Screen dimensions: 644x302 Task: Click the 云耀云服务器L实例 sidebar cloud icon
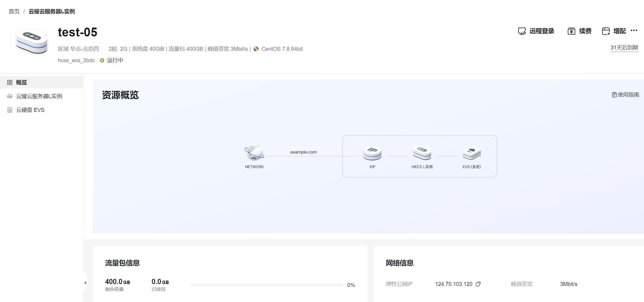coord(10,96)
